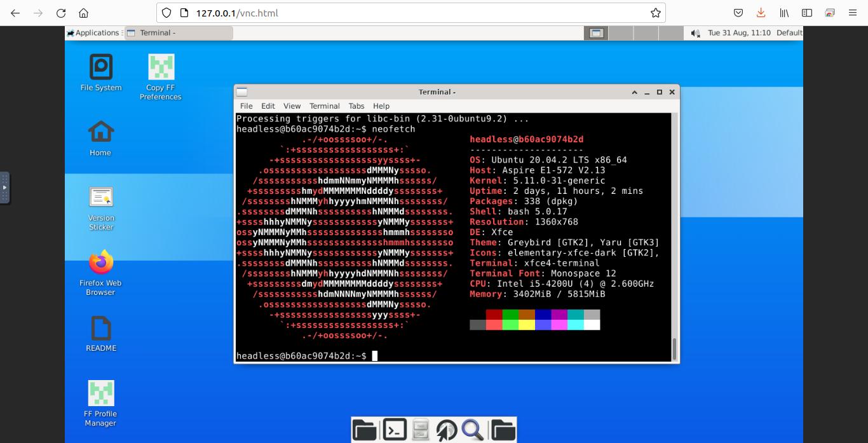
Task: Open the terminal Help menu
Action: [381, 106]
